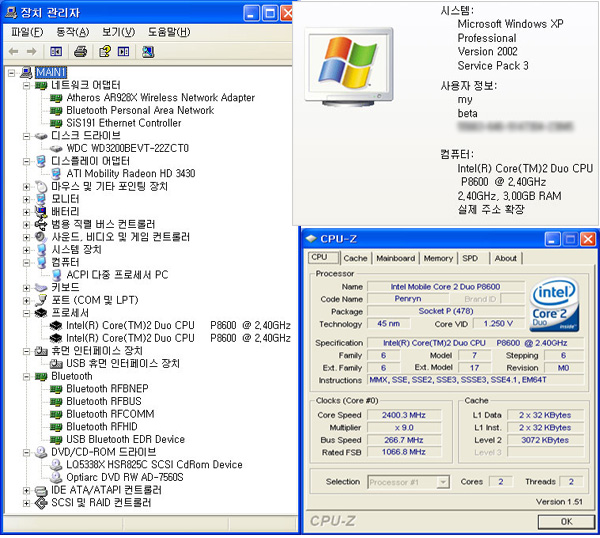Image resolution: width=600 pixels, height=538 pixels.
Task: Expand the IDE ATA/ATAPI 컨트롤러 node
Action: (x=26, y=491)
